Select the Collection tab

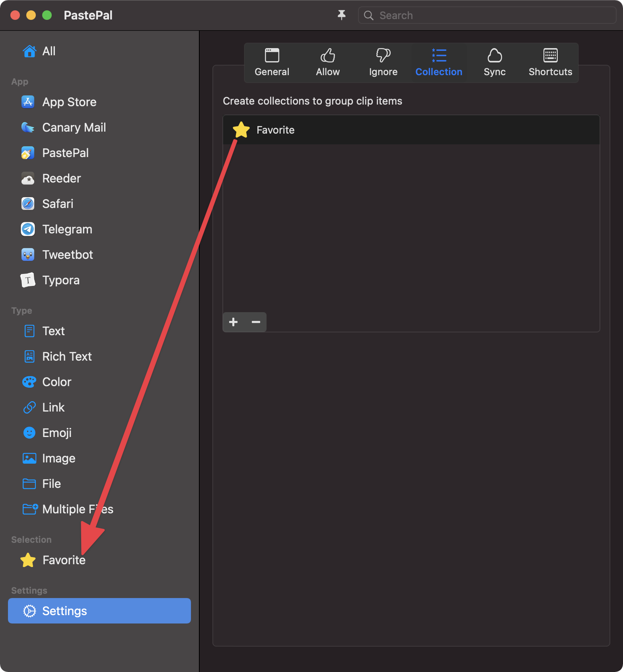439,63
